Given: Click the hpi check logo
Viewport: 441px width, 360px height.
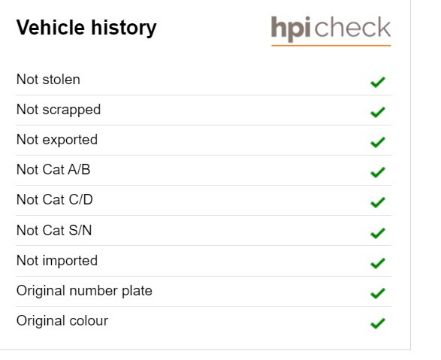Looking at the screenshot, I should [x=331, y=30].
